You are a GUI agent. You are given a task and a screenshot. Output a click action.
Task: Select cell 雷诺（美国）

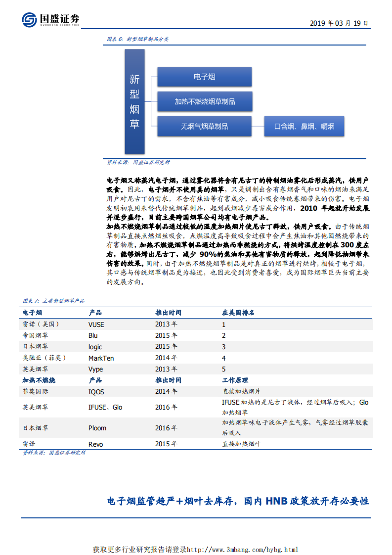tap(41, 324)
